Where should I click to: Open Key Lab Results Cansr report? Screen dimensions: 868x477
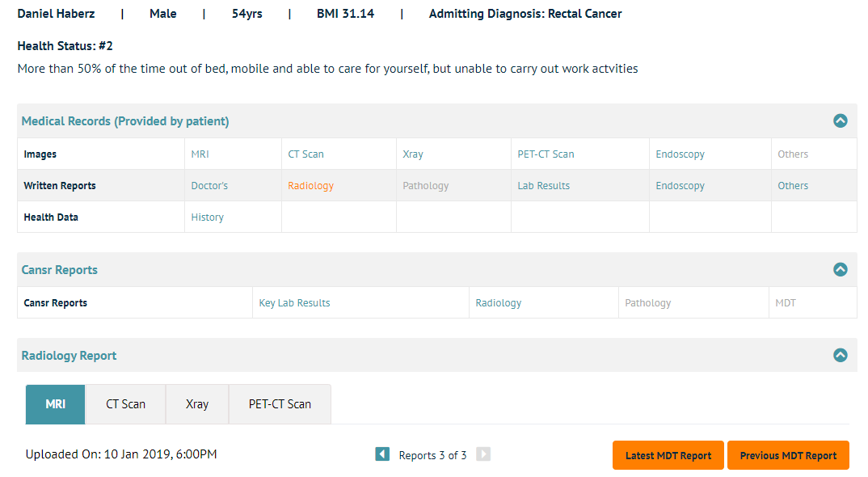click(x=294, y=303)
